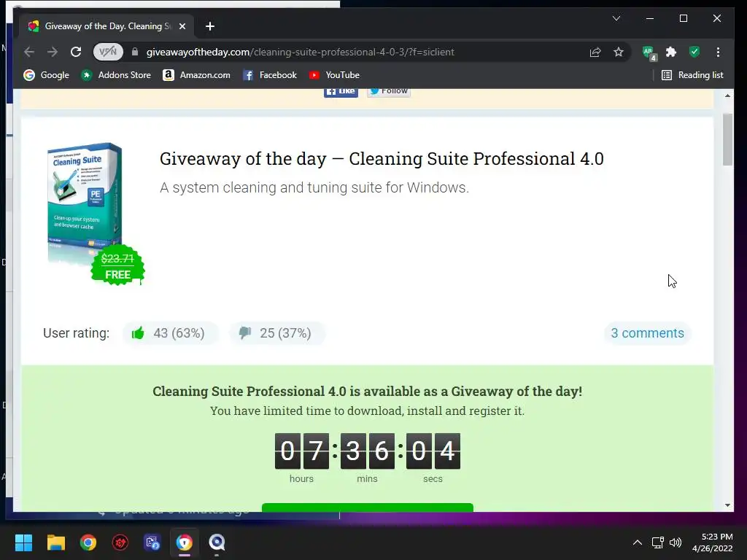This screenshot has height=560, width=747.
Task: Open Amazon.com bookmark
Action: coord(196,75)
